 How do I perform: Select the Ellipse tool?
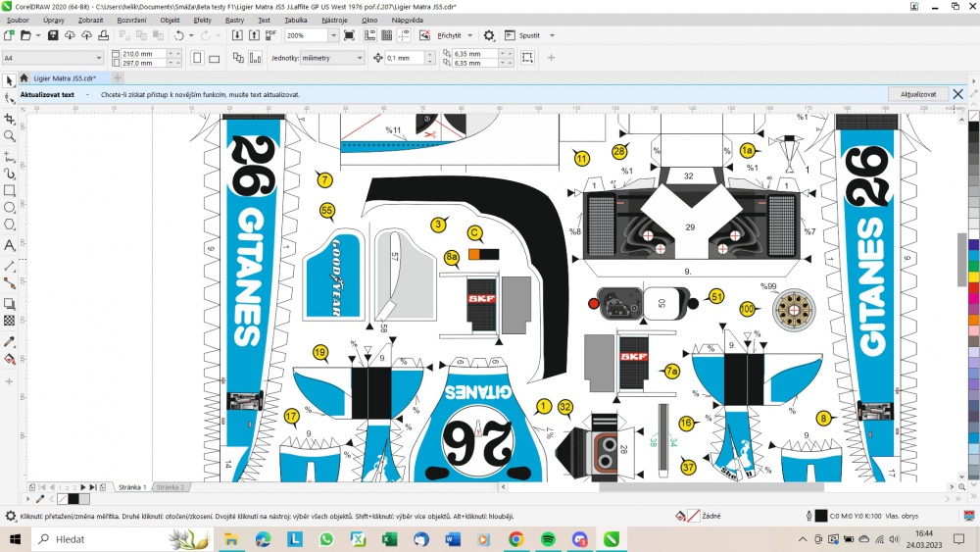click(10, 208)
